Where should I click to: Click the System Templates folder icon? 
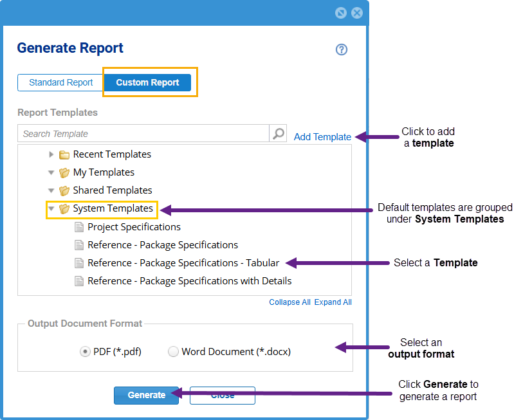click(64, 208)
